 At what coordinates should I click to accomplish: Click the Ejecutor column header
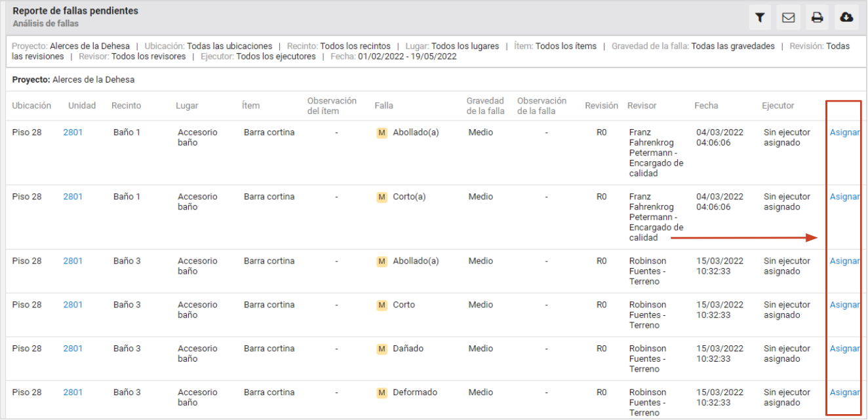tap(778, 105)
